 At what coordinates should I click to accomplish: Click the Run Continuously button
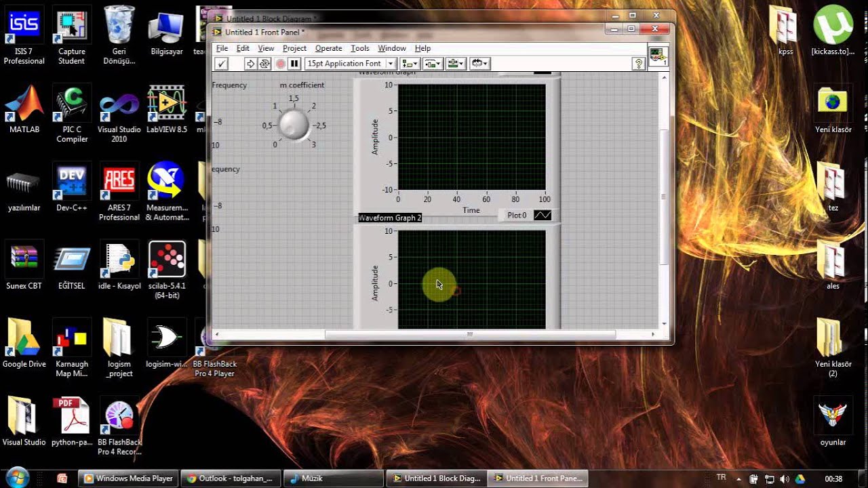[x=264, y=64]
